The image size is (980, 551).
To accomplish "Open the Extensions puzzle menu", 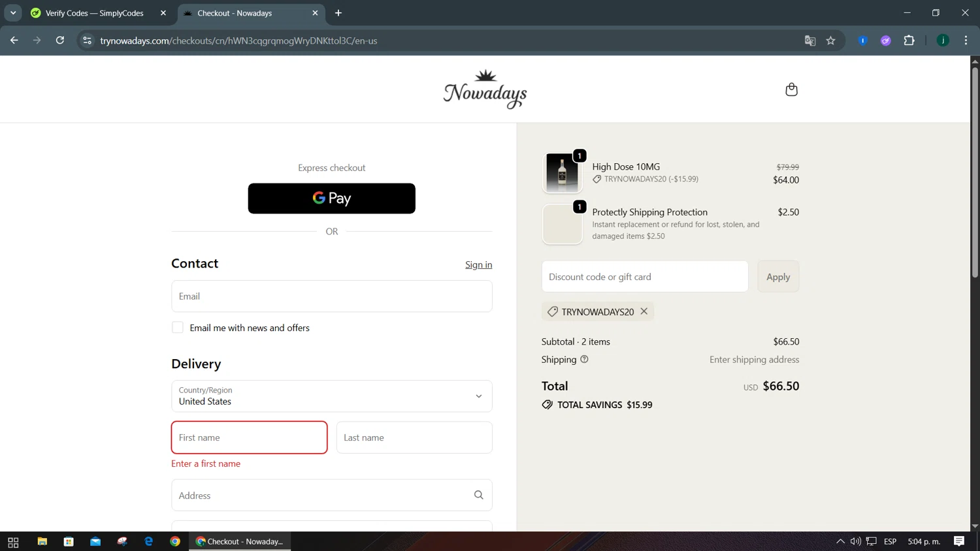I will pos(909,40).
